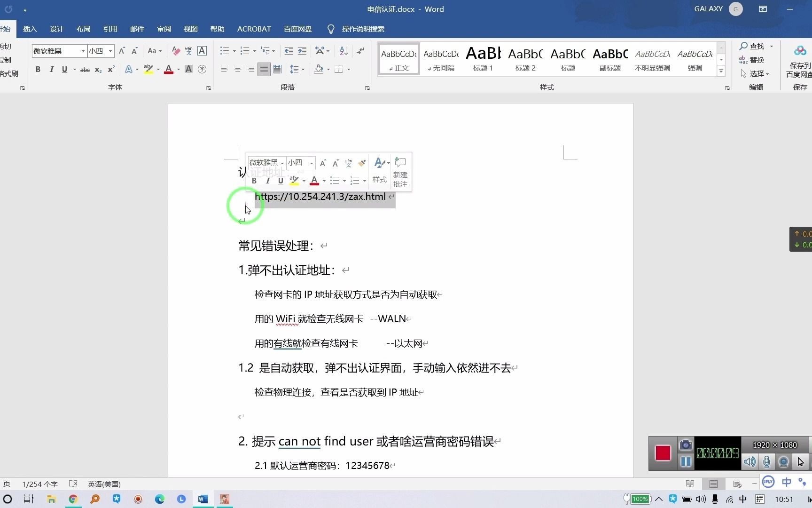This screenshot has width=812, height=508.
Task: Show or hide paragraph marks
Action: 360,51
